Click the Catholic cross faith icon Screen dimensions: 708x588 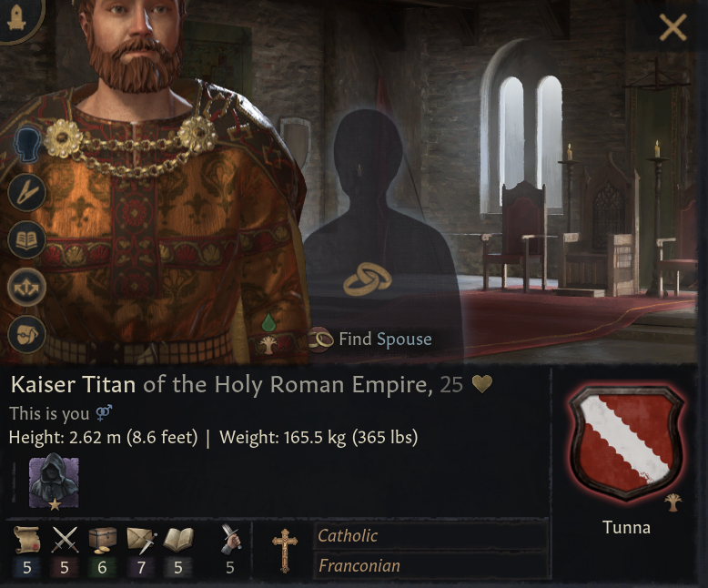(285, 550)
